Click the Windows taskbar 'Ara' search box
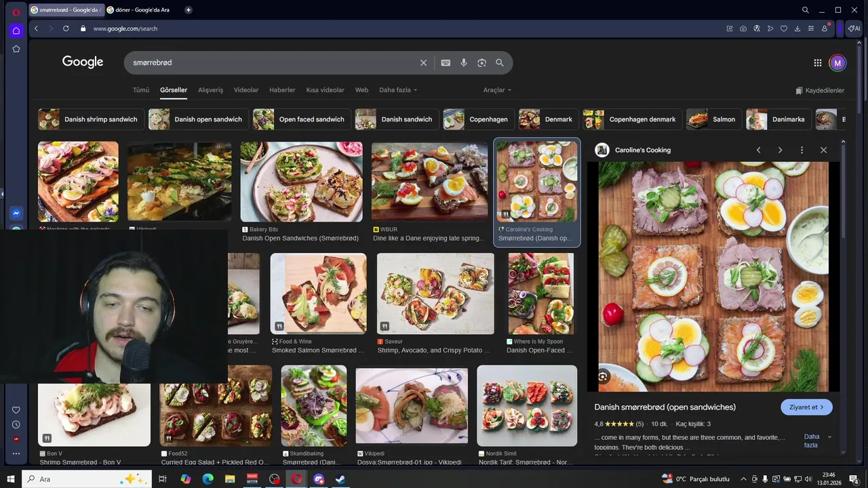Screen dimensions: 868x488 87,479
